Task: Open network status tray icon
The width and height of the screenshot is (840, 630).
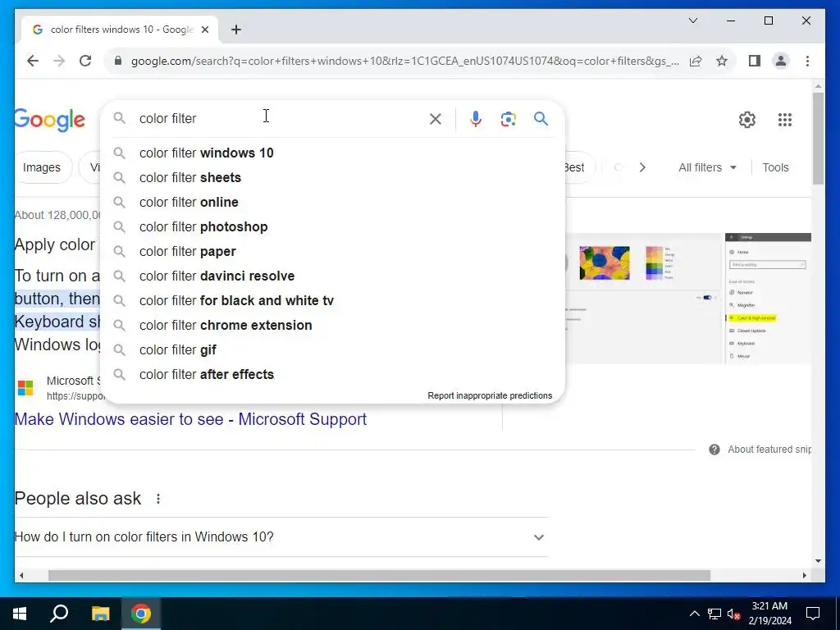Action: point(714,614)
